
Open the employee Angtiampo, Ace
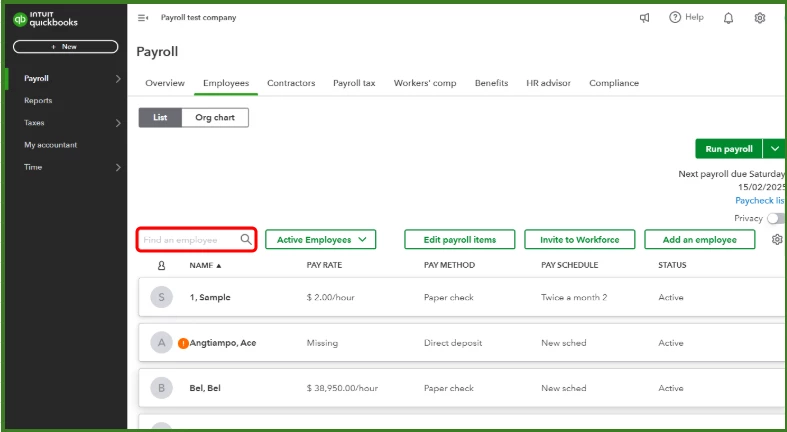pos(223,343)
